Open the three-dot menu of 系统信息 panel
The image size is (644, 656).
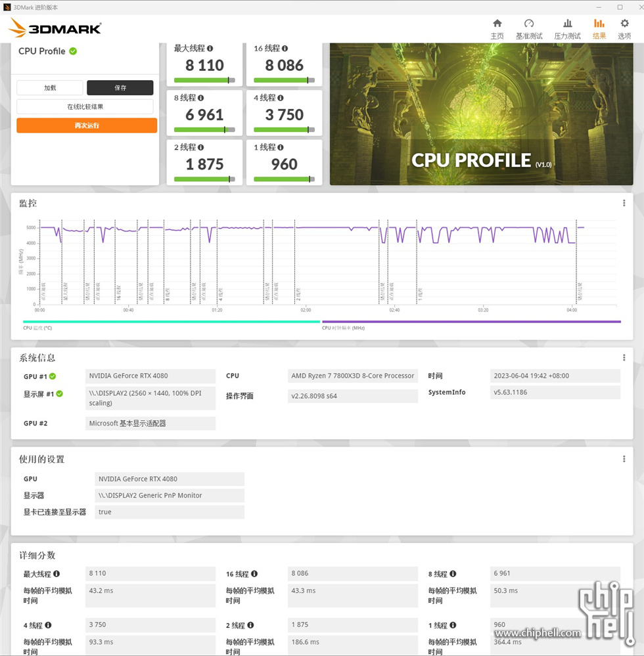(x=624, y=358)
